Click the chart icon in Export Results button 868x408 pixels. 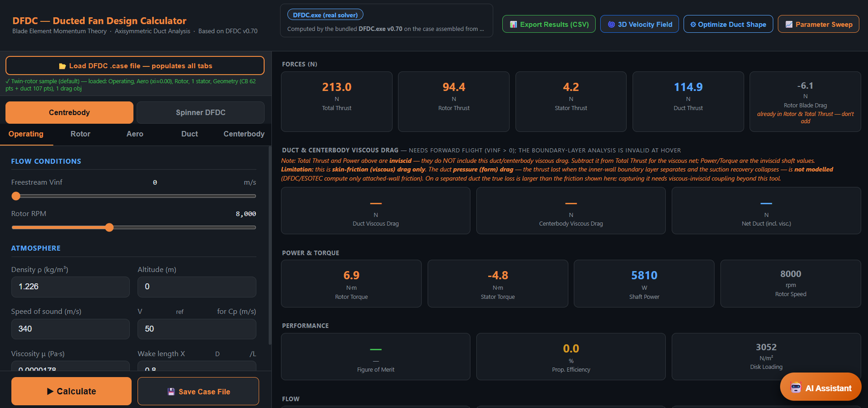coord(513,24)
